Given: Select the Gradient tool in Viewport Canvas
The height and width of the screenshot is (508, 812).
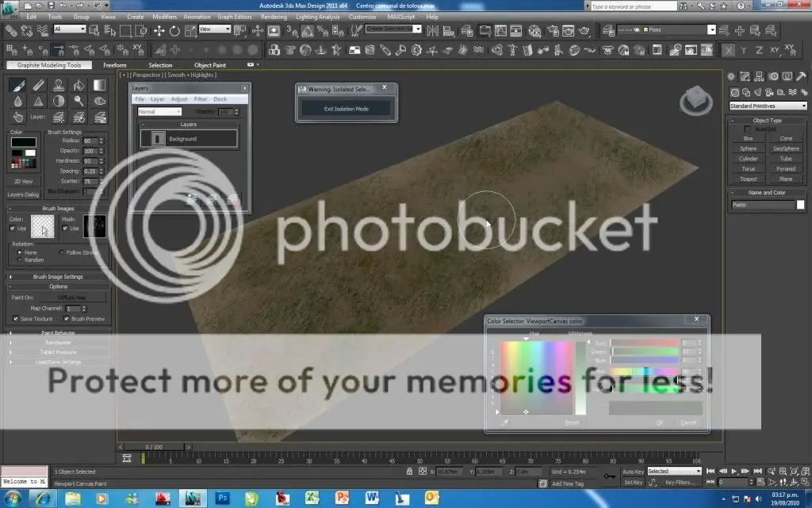Looking at the screenshot, I should point(99,86).
